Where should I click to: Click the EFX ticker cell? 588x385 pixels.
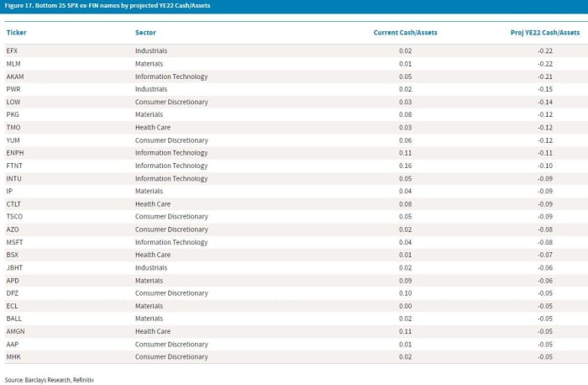(12, 50)
